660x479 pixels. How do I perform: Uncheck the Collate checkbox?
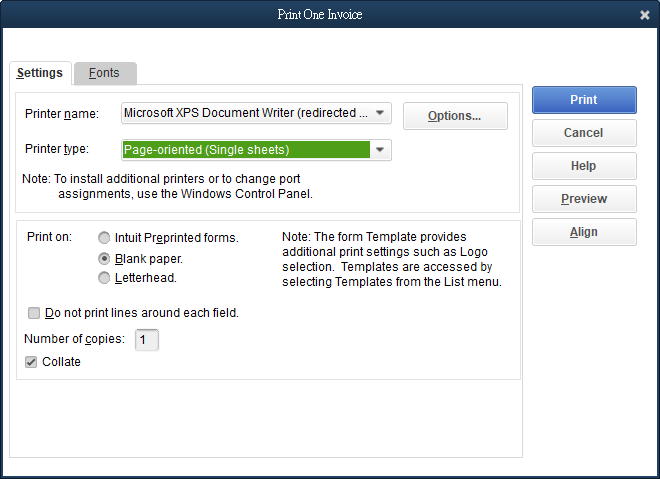click(x=33, y=362)
